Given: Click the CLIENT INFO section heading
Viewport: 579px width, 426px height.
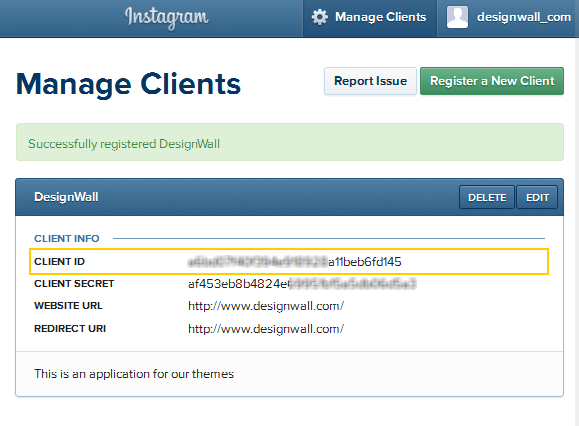Looking at the screenshot, I should pyautogui.click(x=67, y=238).
